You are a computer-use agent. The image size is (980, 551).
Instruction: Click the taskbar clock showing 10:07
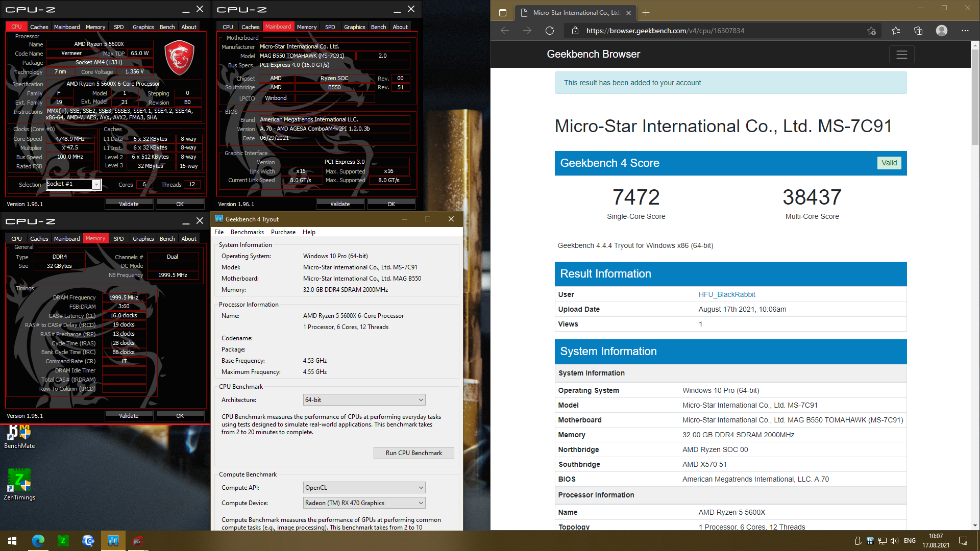pos(936,541)
